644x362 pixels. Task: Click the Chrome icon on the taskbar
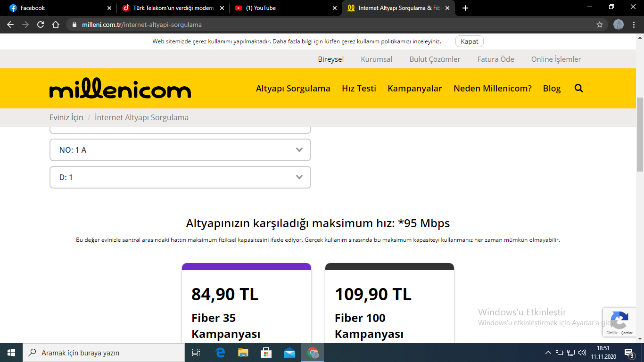point(313,353)
